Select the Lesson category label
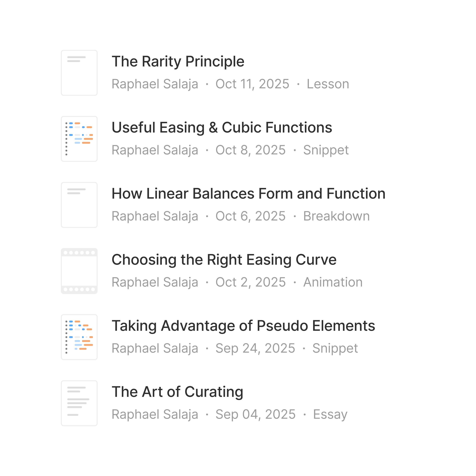This screenshot has width=476, height=476. coord(328,84)
